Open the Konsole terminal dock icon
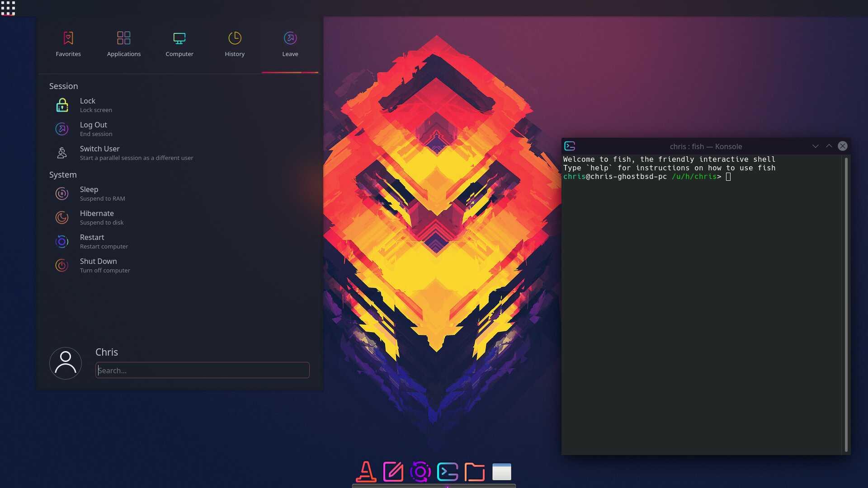The image size is (868, 488). click(448, 472)
